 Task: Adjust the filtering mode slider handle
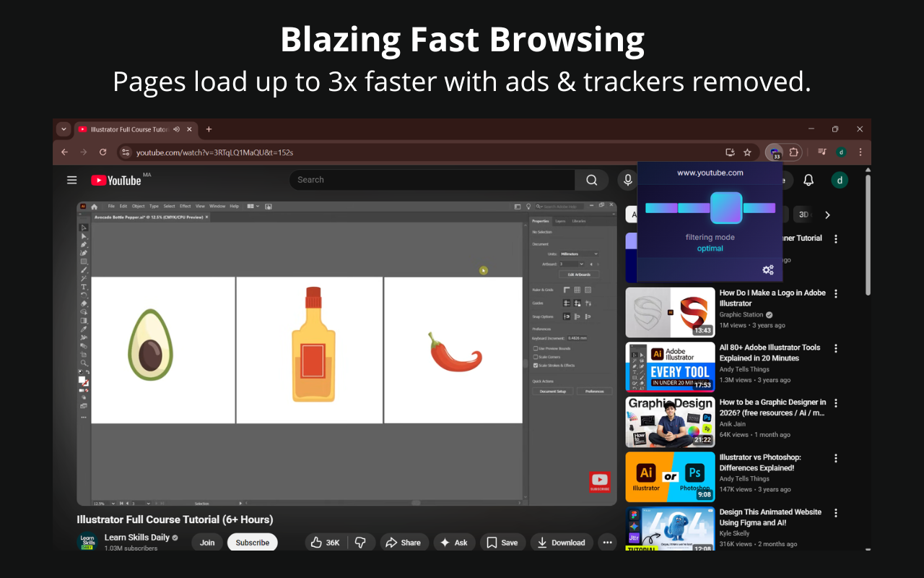725,207
